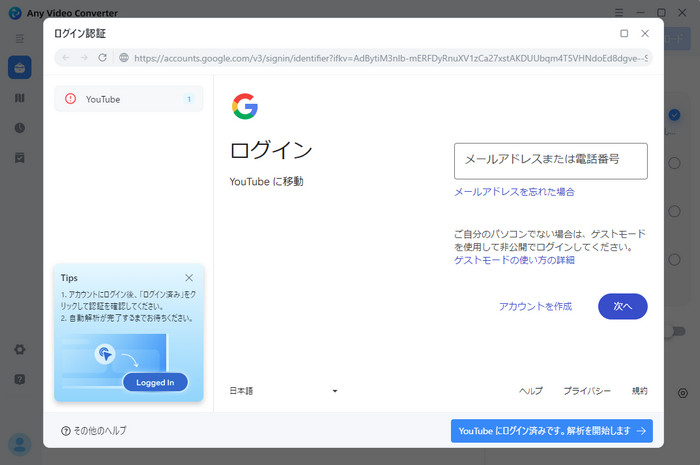The width and height of the screenshot is (700, 465).
Task: Open その他のヘルプ at the dialog bottom
Action: 94,431
